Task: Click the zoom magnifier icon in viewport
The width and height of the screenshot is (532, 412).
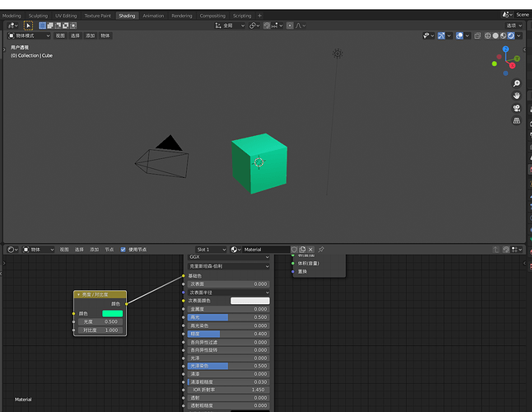Action: (516, 84)
